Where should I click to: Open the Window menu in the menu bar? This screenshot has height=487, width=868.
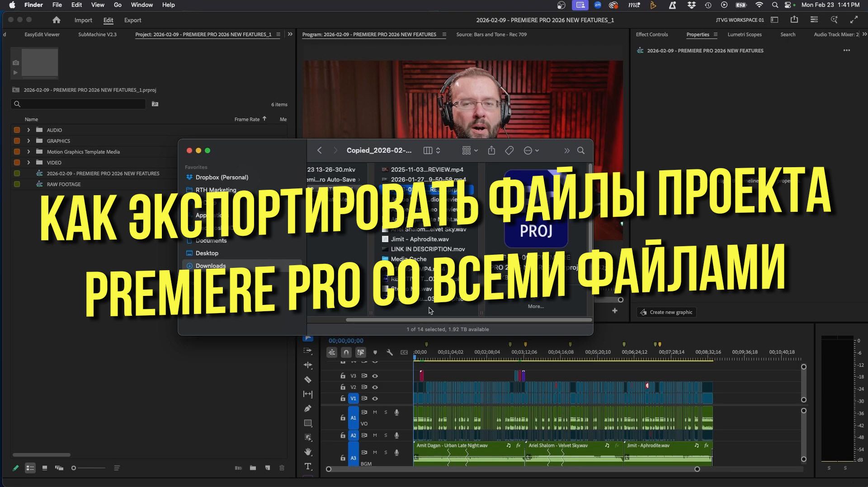click(142, 5)
